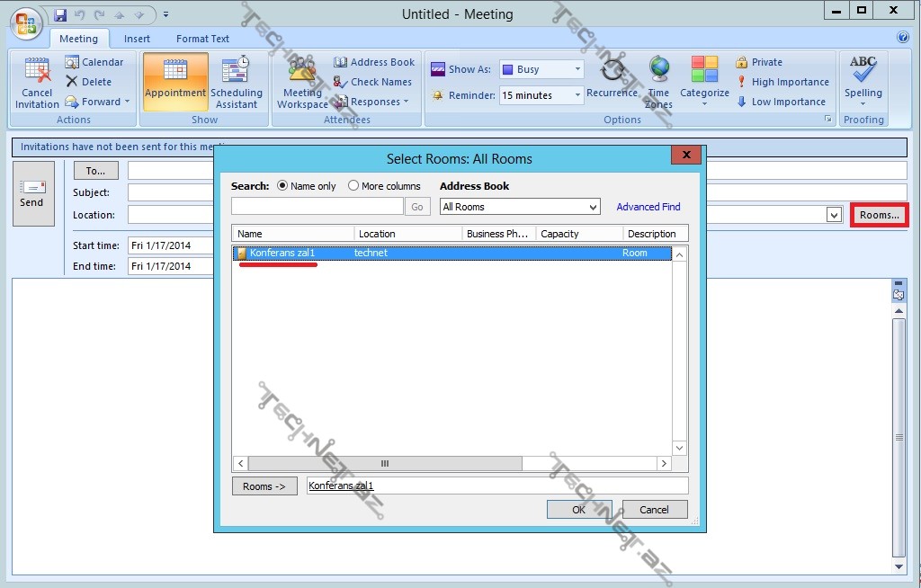
Task: Expand the Reminder 15 minutes dropdown
Action: 577,95
